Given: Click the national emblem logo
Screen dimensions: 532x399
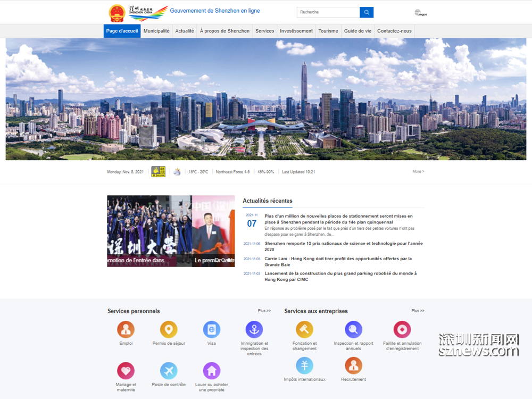Looking at the screenshot, I should coord(117,13).
